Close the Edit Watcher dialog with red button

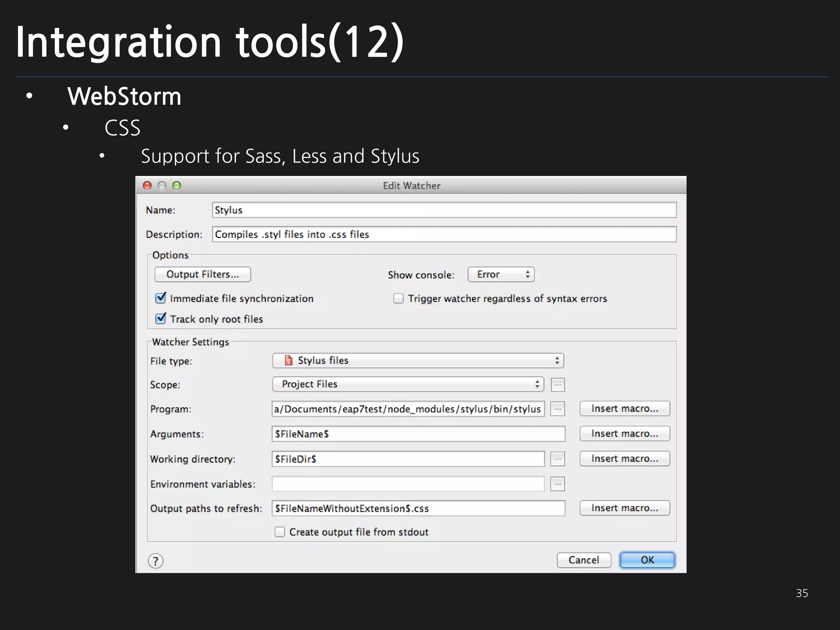coord(147,186)
